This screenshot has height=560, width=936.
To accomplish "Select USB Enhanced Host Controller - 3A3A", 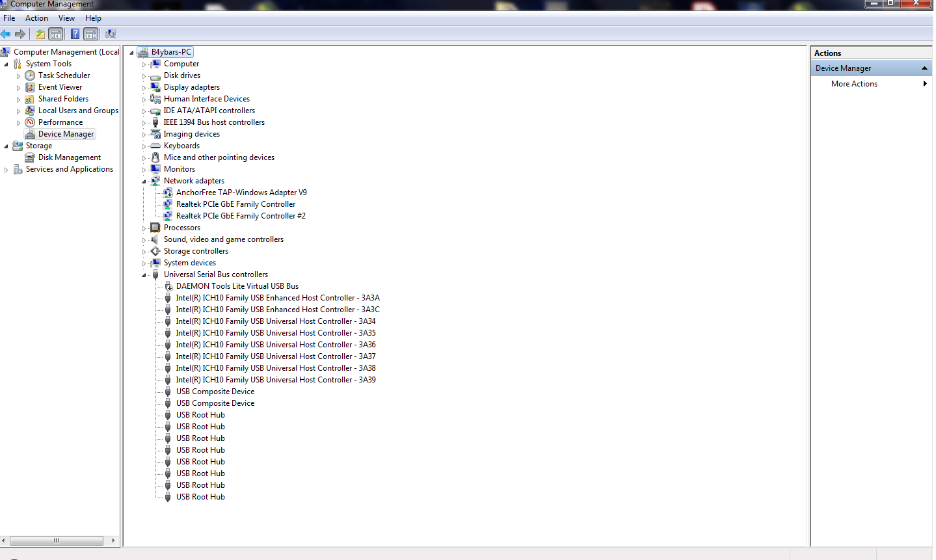I will (x=278, y=298).
